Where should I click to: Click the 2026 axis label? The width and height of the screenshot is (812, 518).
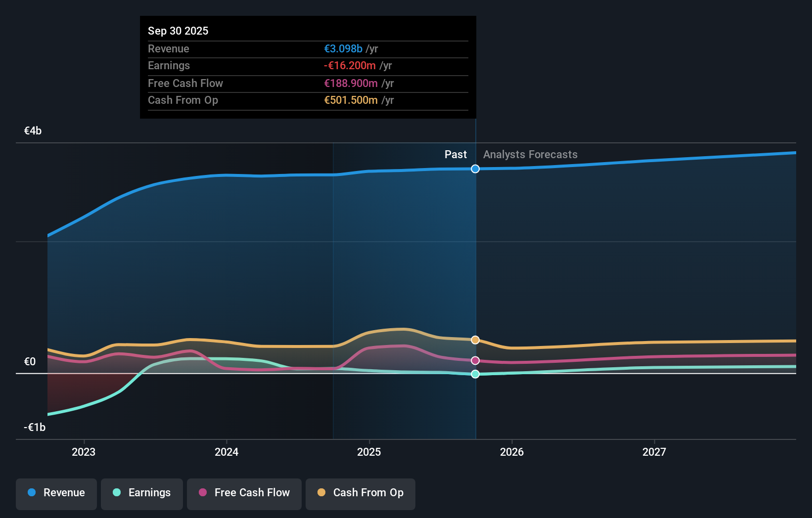coord(512,452)
